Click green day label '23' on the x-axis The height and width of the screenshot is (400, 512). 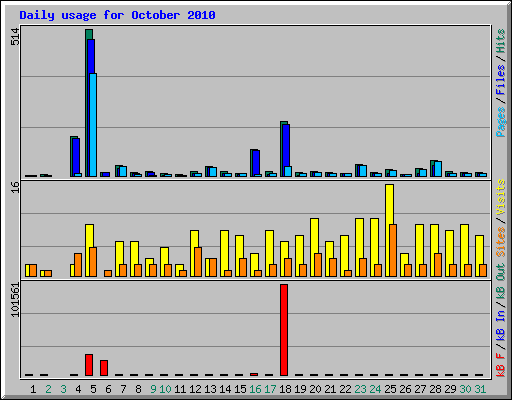coord(360,389)
